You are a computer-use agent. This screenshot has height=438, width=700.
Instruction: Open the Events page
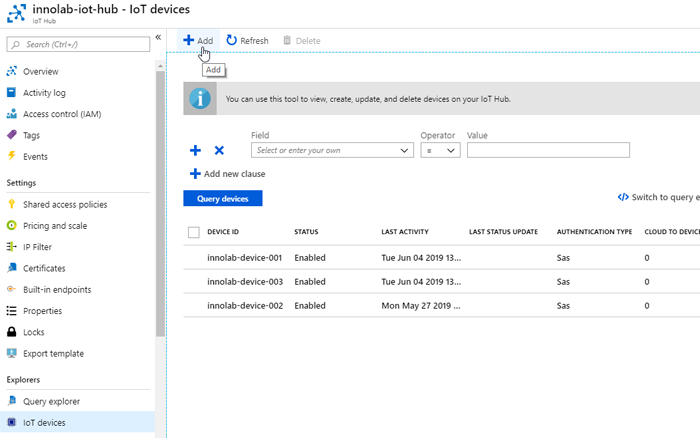coord(35,157)
